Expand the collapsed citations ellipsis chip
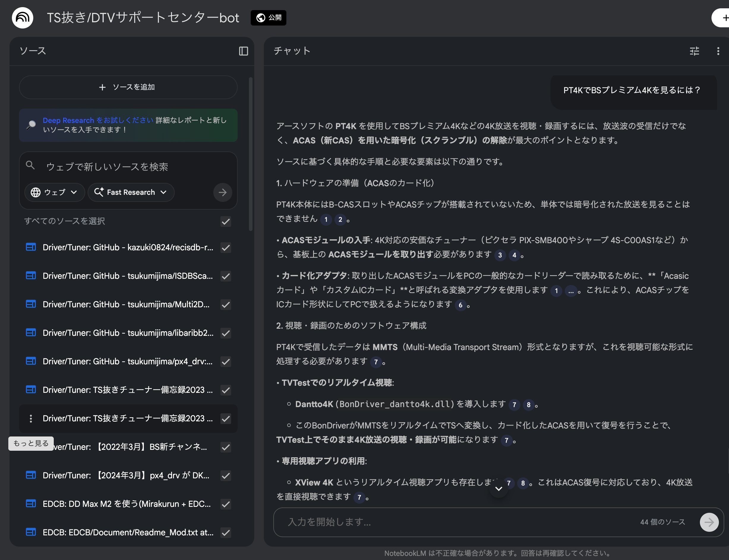This screenshot has width=729, height=560. click(x=571, y=291)
